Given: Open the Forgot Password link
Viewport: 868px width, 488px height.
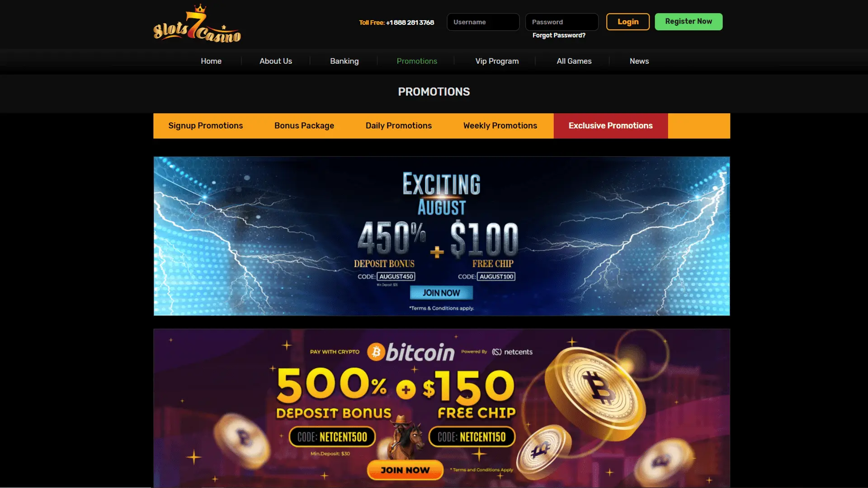Looking at the screenshot, I should click(558, 35).
